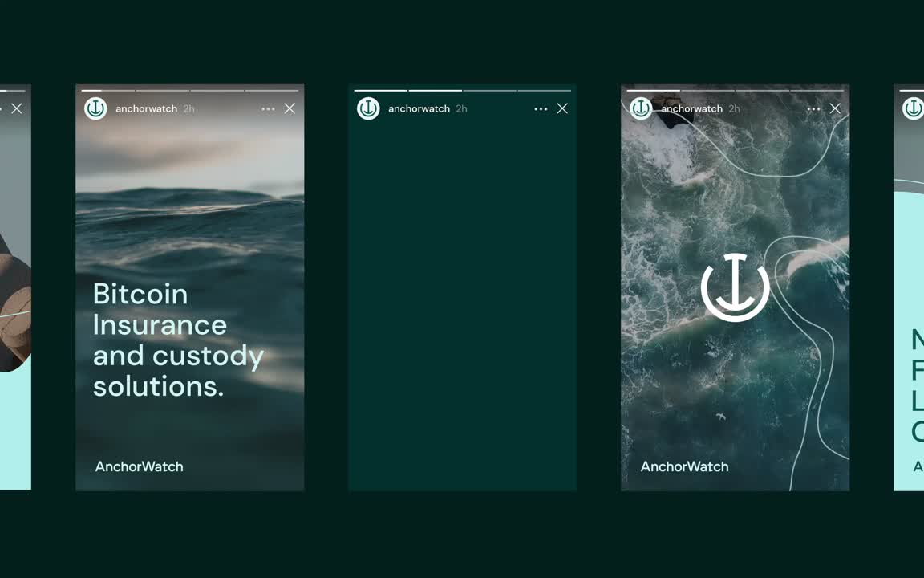The width and height of the screenshot is (924, 578).
Task: Close the dark green AnchorWatch story
Action: 562,108
